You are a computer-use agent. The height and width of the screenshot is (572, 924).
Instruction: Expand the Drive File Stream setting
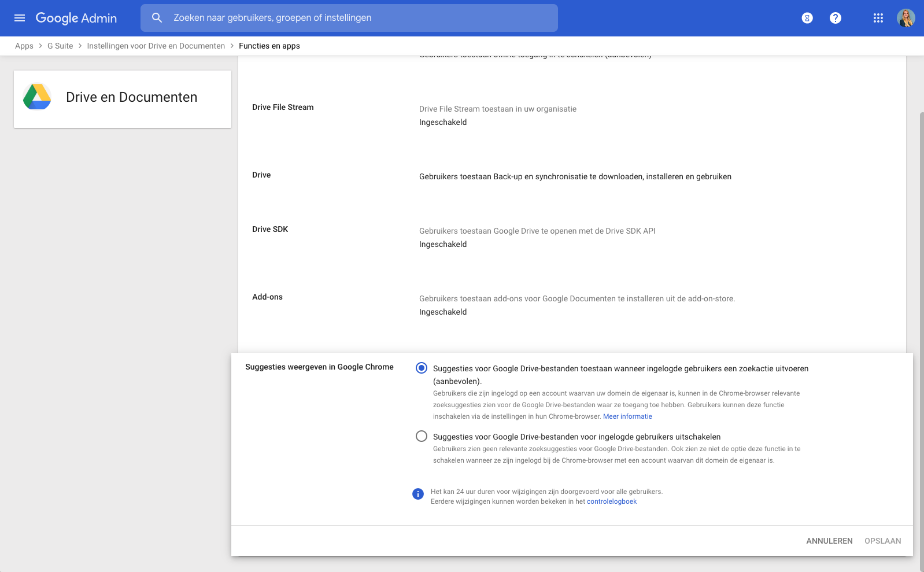(x=572, y=115)
